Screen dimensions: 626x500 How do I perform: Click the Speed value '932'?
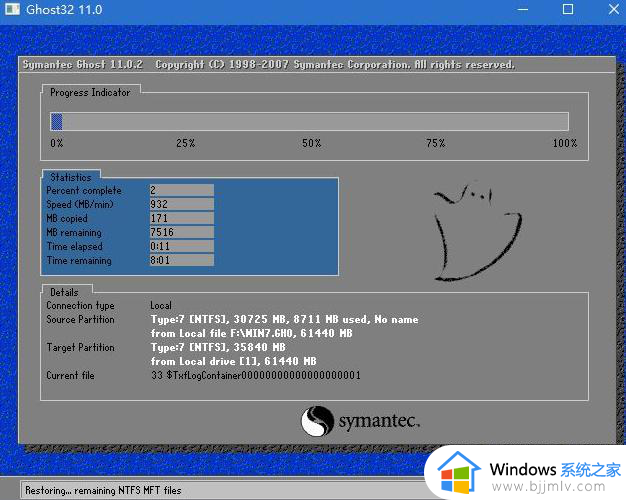point(182,204)
